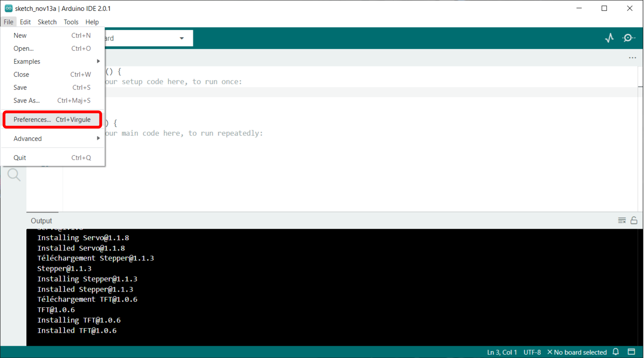Click the 'Ln 3, Col 1' indicator
The height and width of the screenshot is (358, 644).
pos(502,352)
